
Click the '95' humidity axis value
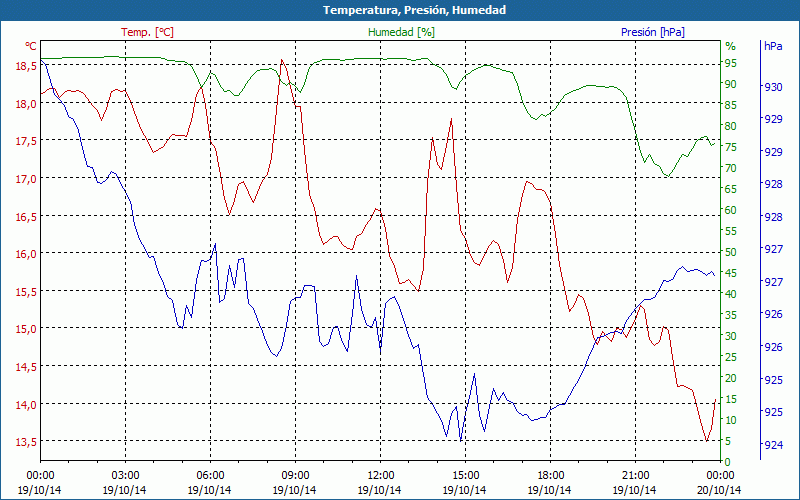pos(731,63)
